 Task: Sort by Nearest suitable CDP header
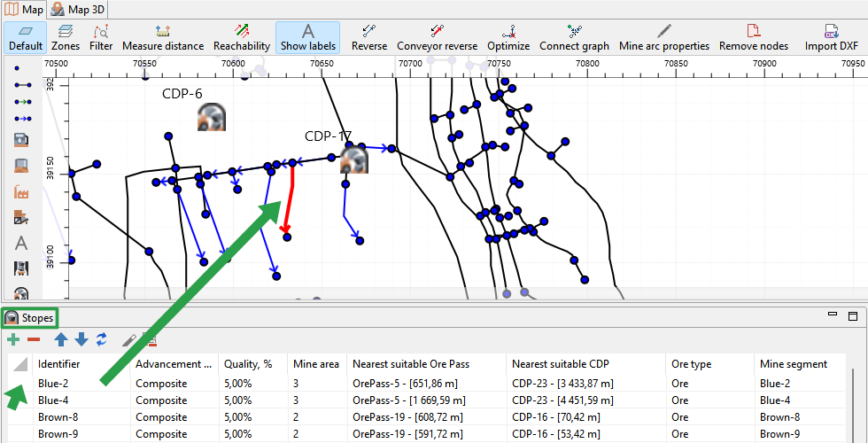tap(585, 364)
